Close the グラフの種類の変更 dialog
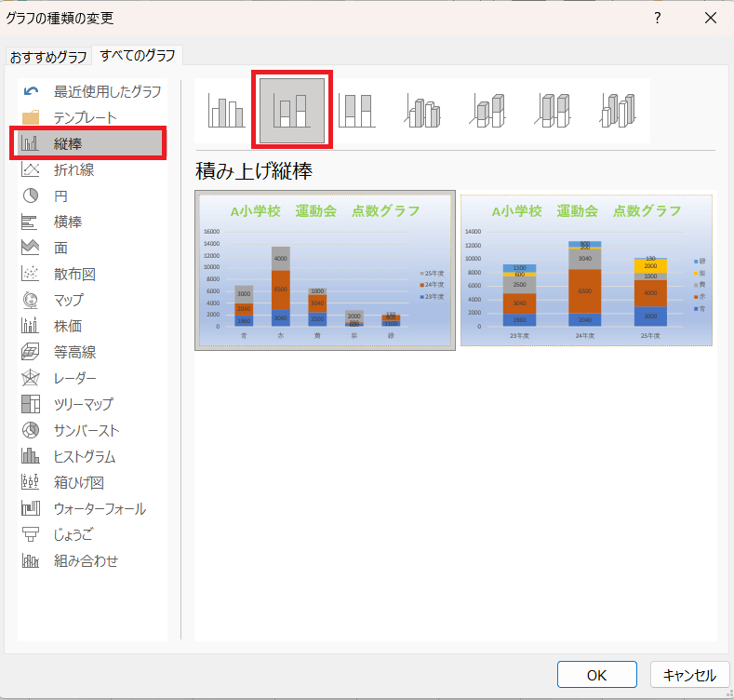734x700 pixels. pos(711,18)
